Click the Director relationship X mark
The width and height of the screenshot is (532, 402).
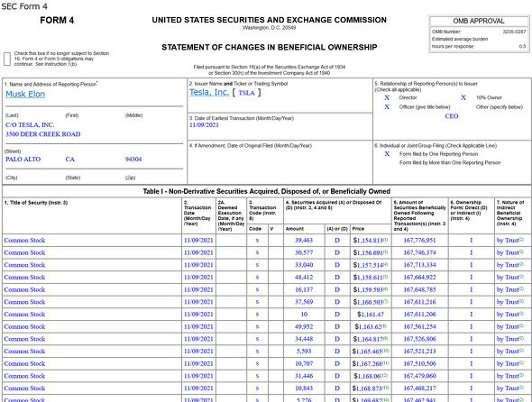pos(387,97)
